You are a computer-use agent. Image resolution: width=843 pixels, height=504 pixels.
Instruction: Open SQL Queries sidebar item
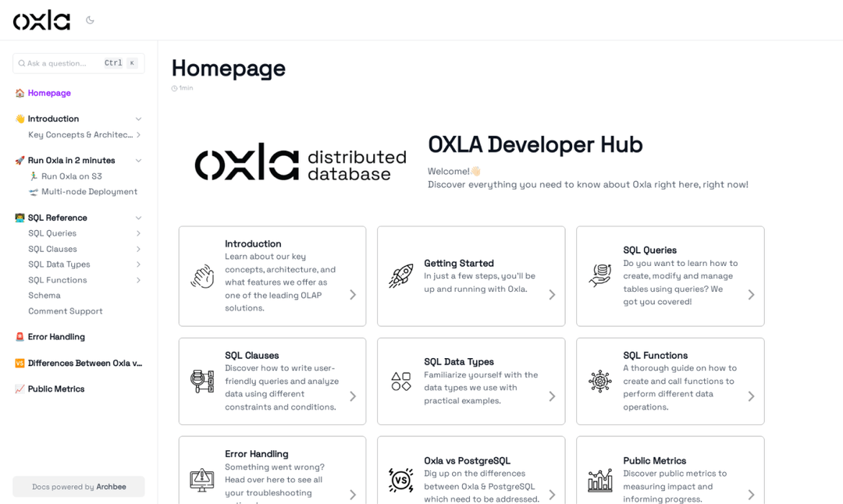pyautogui.click(x=52, y=233)
